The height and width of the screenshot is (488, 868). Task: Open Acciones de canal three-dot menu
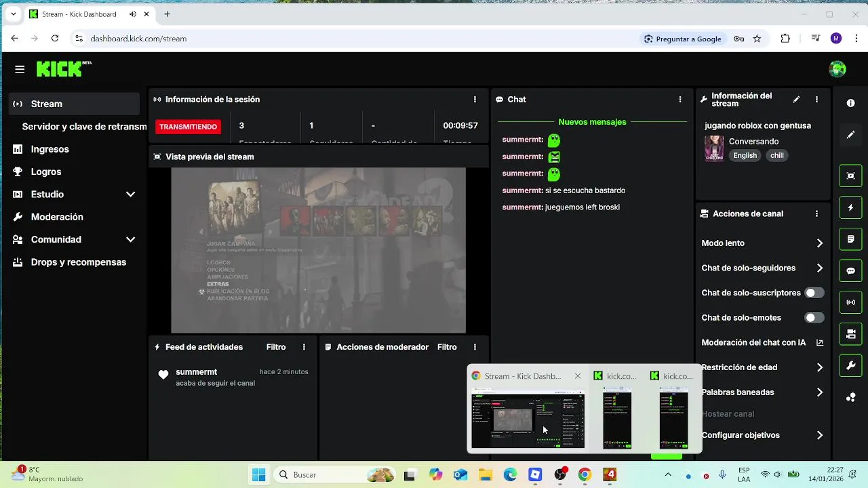816,213
